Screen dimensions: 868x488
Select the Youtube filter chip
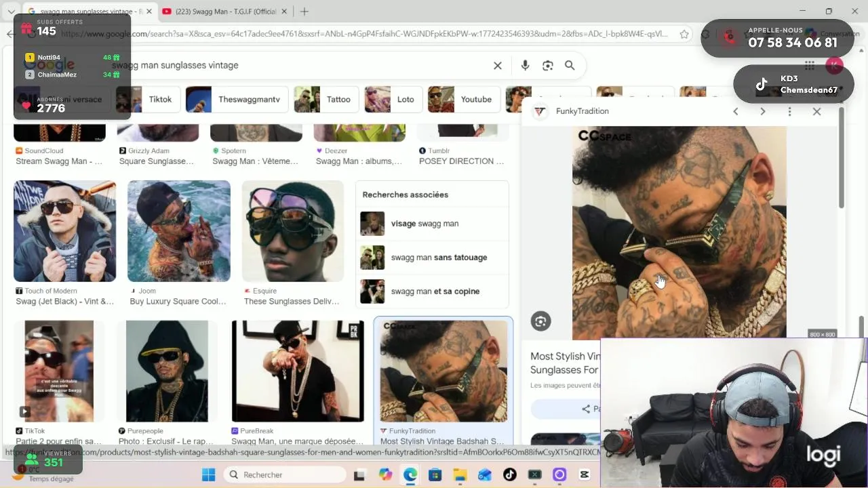464,100
